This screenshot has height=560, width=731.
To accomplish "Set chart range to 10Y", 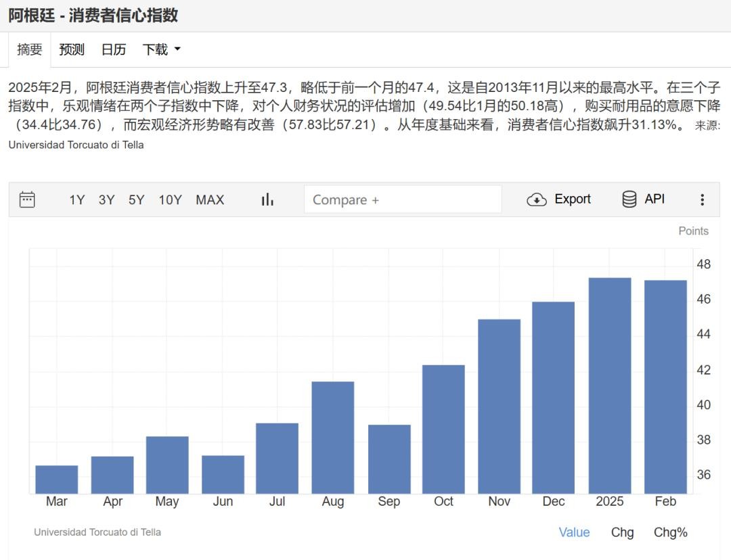I will click(x=170, y=200).
